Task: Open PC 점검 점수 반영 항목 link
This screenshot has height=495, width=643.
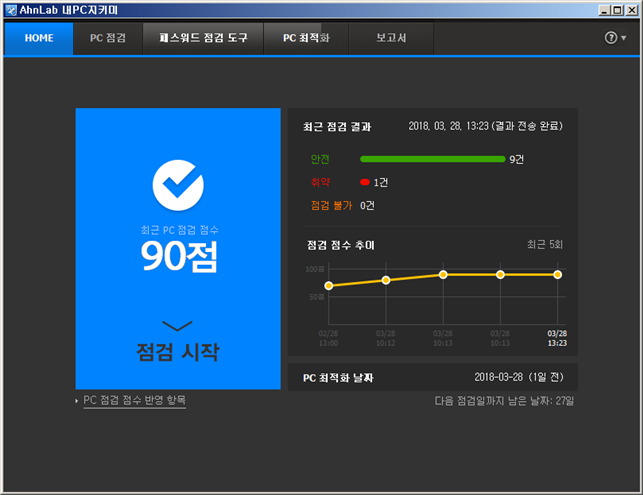Action: [x=135, y=400]
